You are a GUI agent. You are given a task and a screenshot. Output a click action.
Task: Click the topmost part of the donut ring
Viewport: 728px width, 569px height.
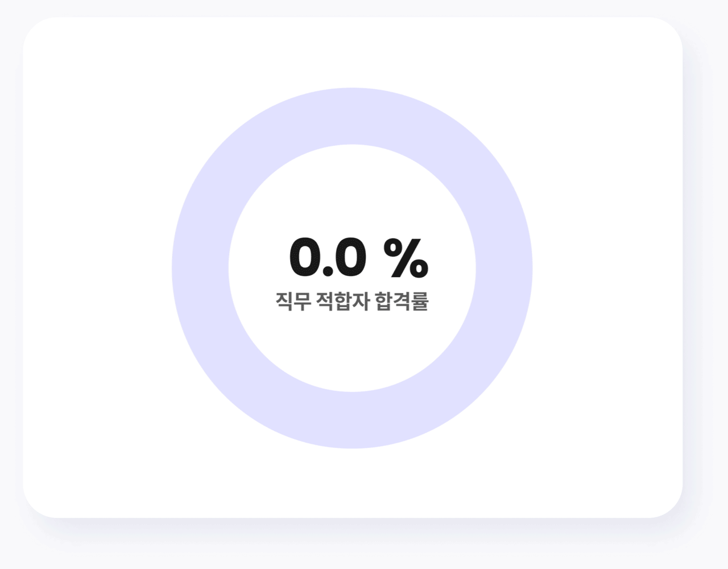pos(352,116)
